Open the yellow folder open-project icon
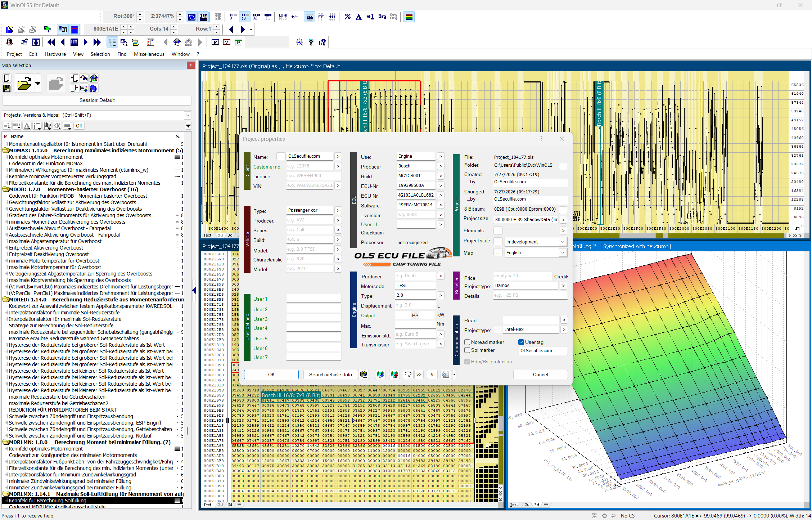This screenshot has width=812, height=520. click(x=24, y=84)
